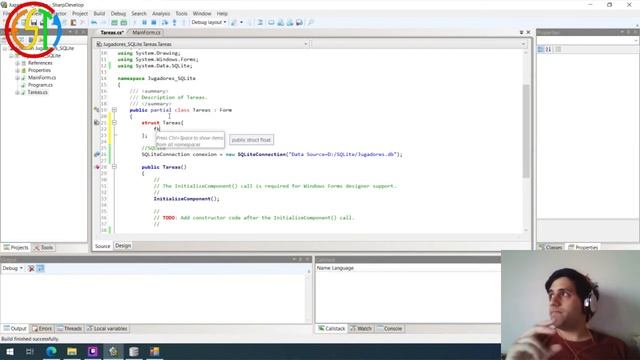The height and width of the screenshot is (360, 640).
Task: Open the Analysis menu
Action: (x=161, y=13)
